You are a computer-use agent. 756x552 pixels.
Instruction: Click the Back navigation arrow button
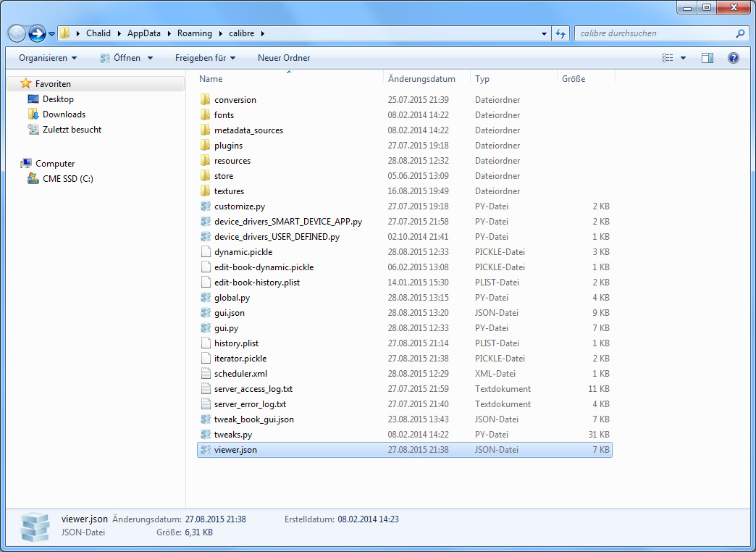tap(17, 33)
